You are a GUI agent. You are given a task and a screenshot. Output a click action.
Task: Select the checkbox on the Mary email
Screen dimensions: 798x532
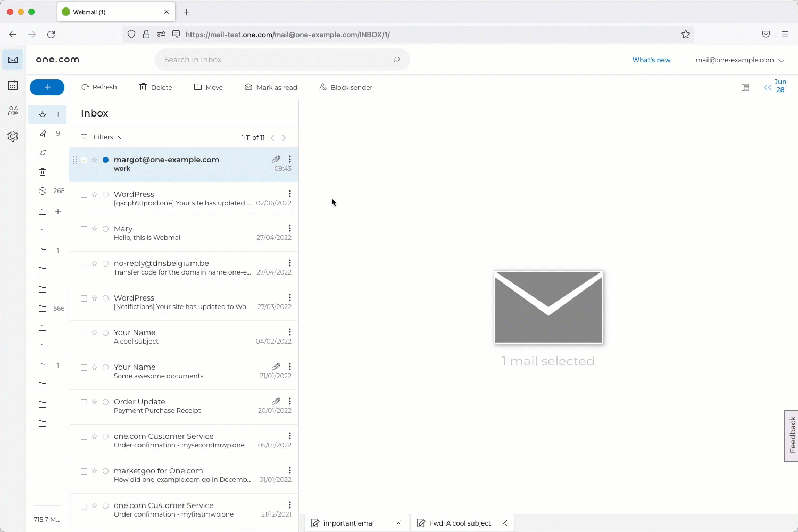[x=84, y=229]
